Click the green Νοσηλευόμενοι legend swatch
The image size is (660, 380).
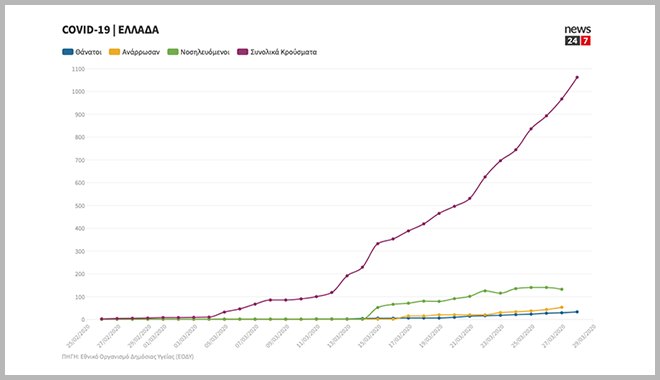[173, 52]
